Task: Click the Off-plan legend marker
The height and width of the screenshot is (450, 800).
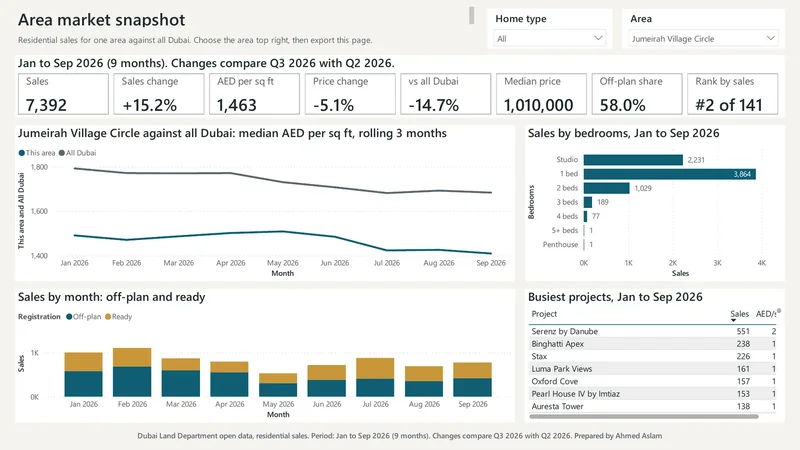Action: [x=69, y=316]
